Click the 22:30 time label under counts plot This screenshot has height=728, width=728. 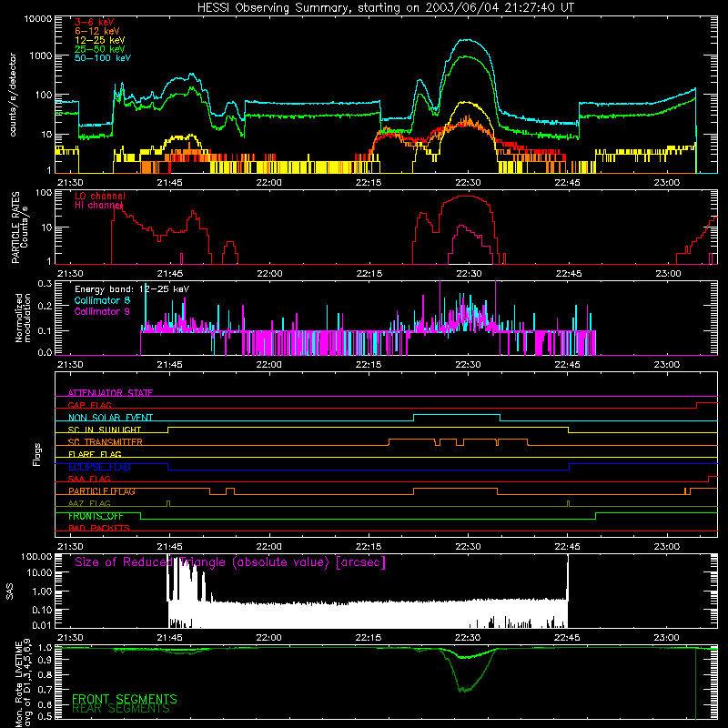coord(468,183)
